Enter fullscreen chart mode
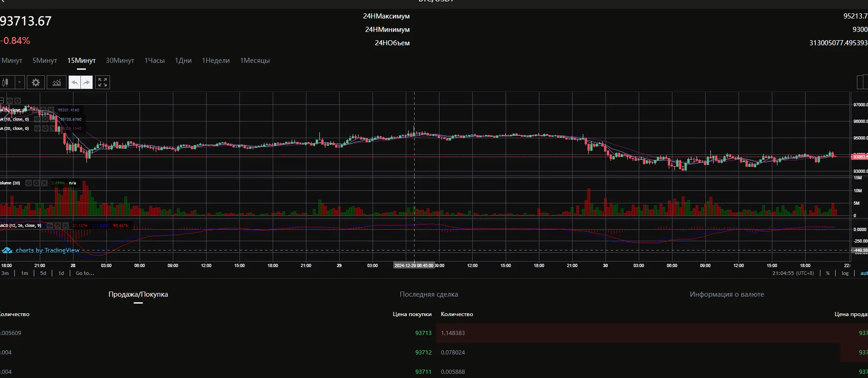This screenshot has width=868, height=378. pos(103,82)
